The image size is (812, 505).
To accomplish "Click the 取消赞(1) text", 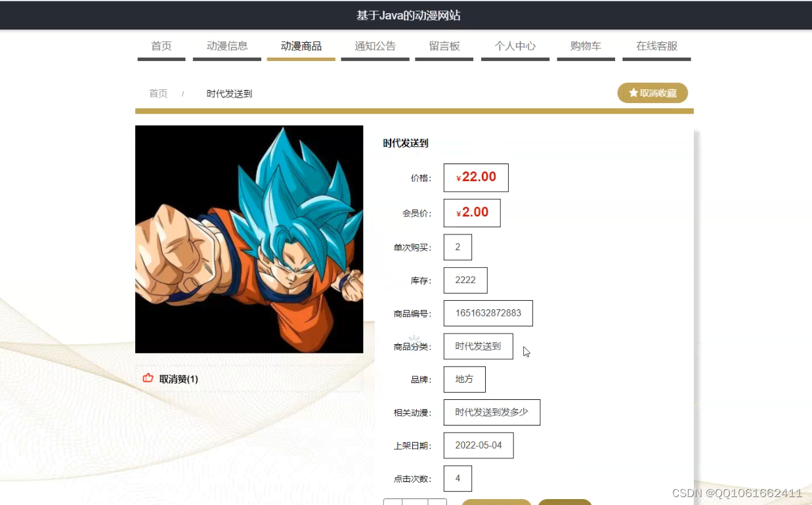I will [179, 379].
